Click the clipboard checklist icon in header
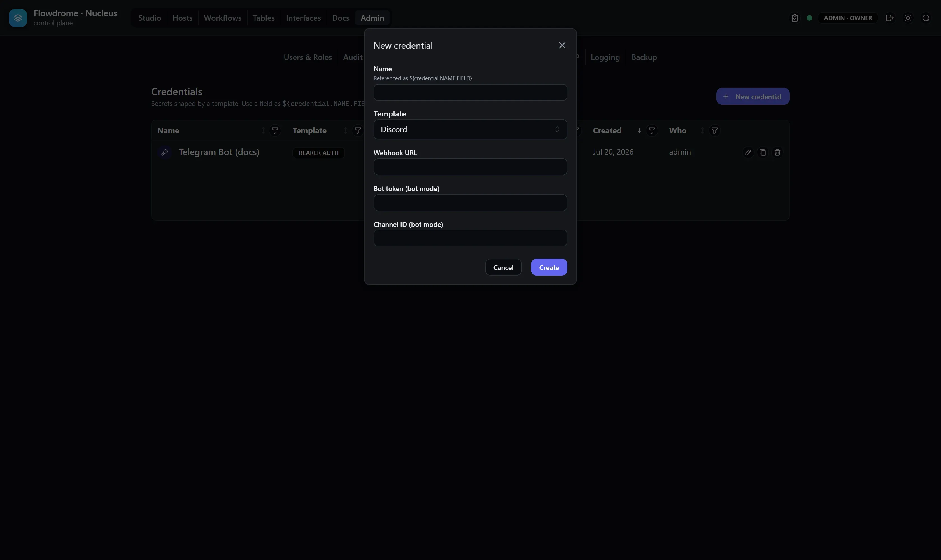 (795, 18)
